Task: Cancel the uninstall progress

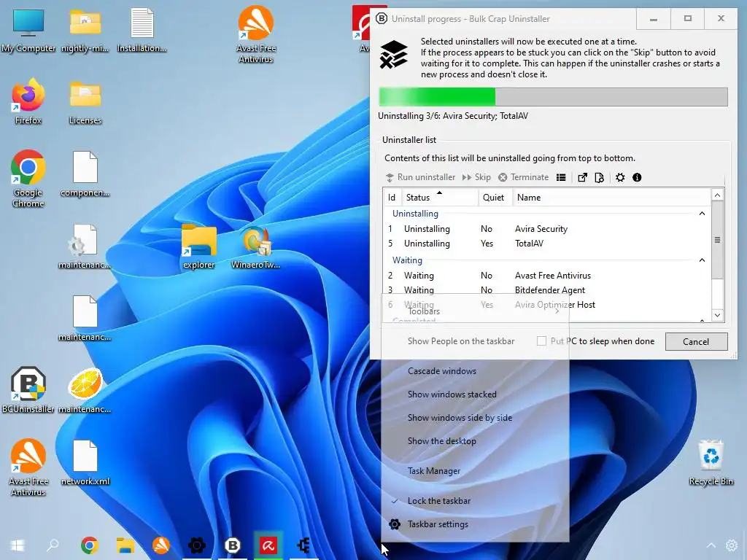Action: [x=696, y=341]
